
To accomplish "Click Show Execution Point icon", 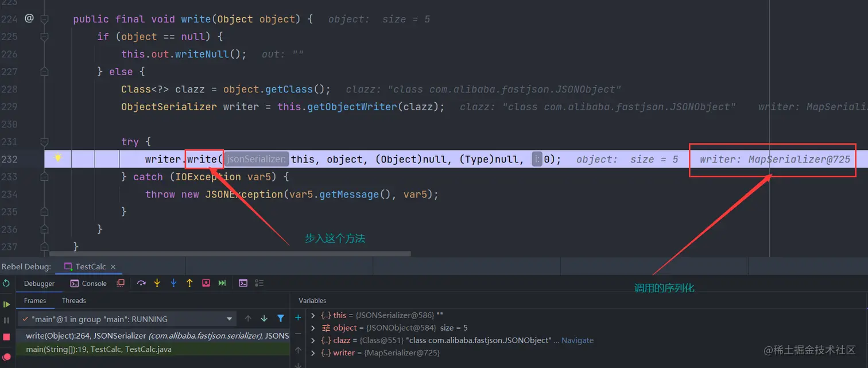I will (x=121, y=283).
